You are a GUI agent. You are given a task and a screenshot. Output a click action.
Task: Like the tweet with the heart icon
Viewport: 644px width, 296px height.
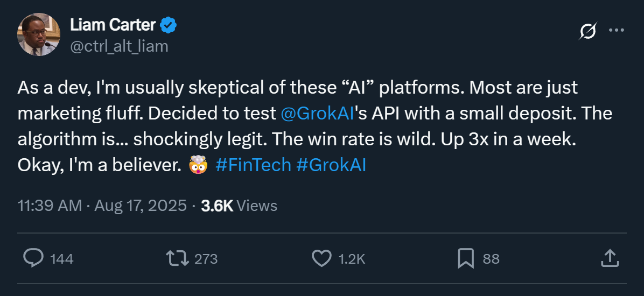point(322,258)
